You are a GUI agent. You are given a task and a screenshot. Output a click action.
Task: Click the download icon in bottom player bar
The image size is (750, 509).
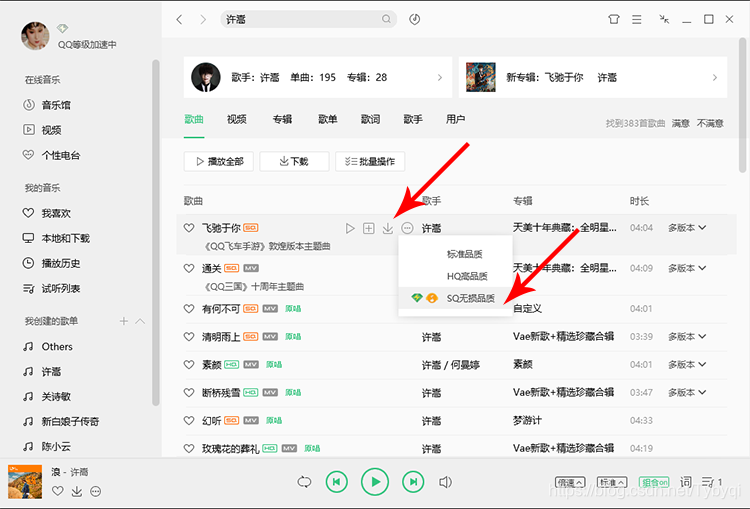pyautogui.click(x=77, y=491)
